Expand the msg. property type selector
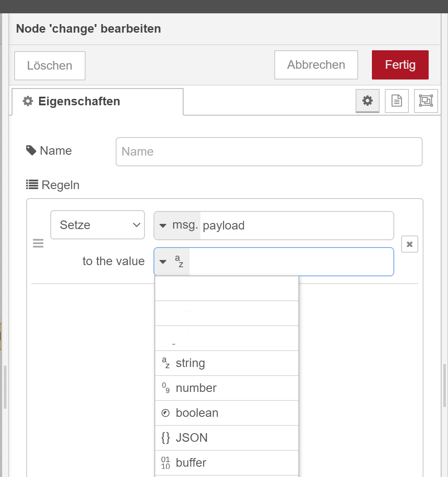This screenshot has width=448, height=477. 177,226
